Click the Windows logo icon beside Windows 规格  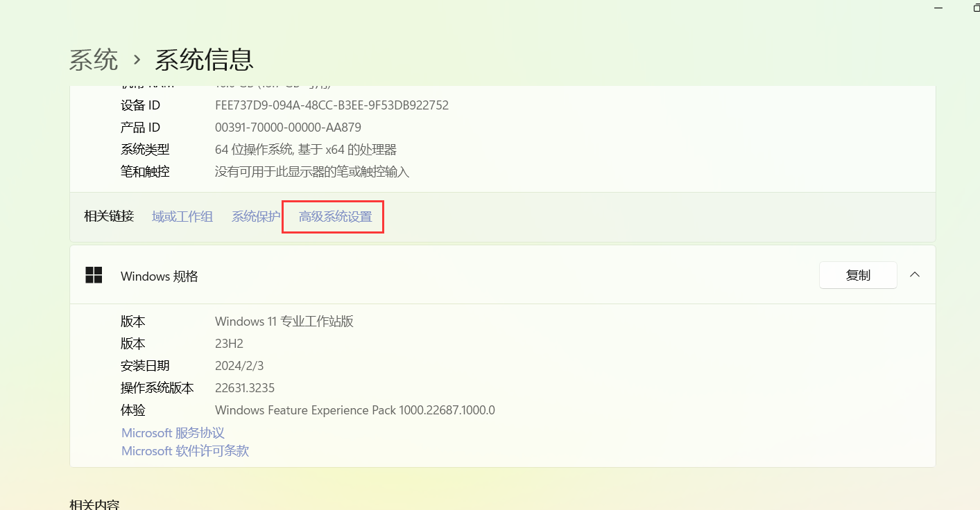pyautogui.click(x=94, y=276)
